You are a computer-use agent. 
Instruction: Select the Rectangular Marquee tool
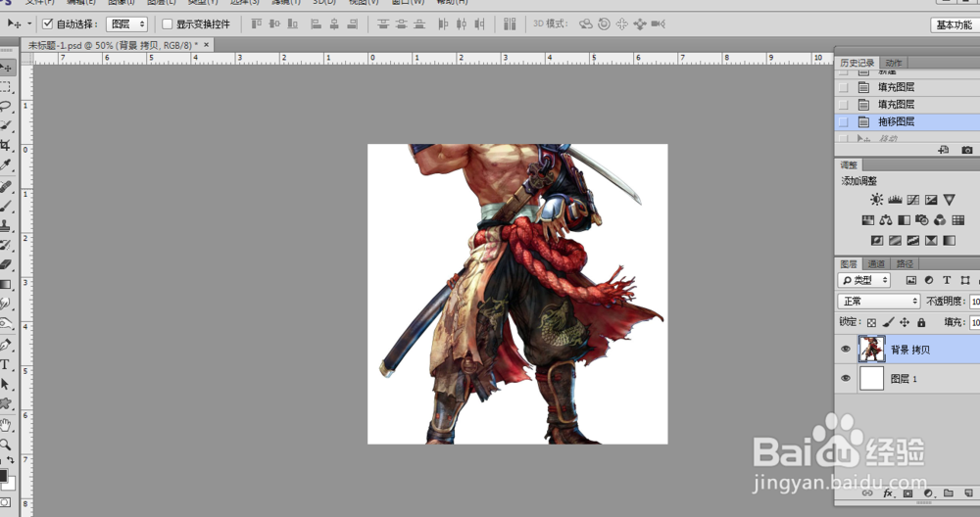coord(6,86)
